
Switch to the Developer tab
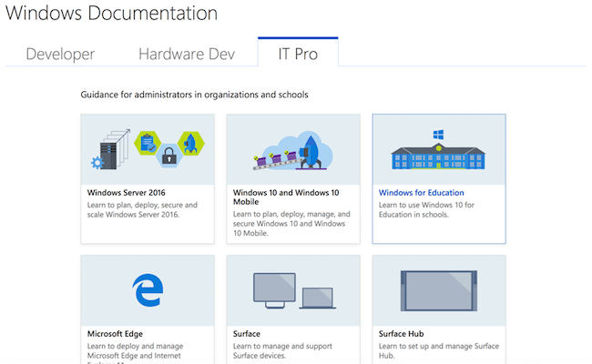[x=60, y=54]
